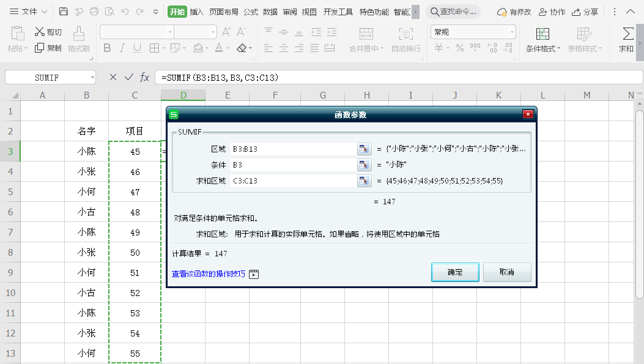Open the number format 常规 dropdown
644x364 pixels.
coord(512,32)
